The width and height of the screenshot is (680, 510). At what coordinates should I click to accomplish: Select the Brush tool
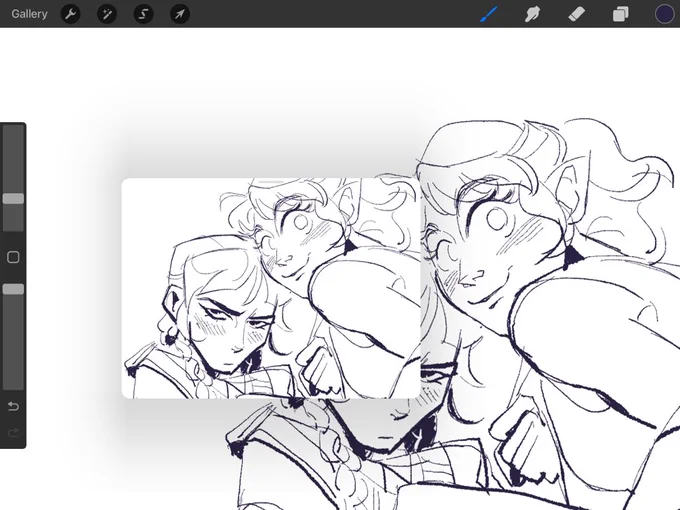(489, 14)
